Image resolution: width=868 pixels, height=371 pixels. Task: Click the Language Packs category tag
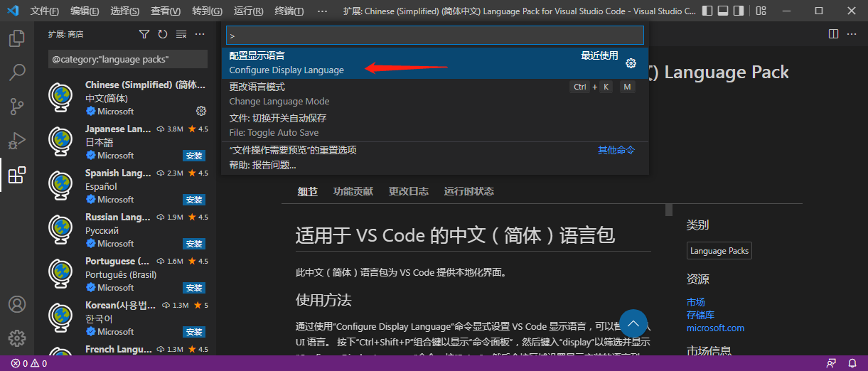click(719, 251)
